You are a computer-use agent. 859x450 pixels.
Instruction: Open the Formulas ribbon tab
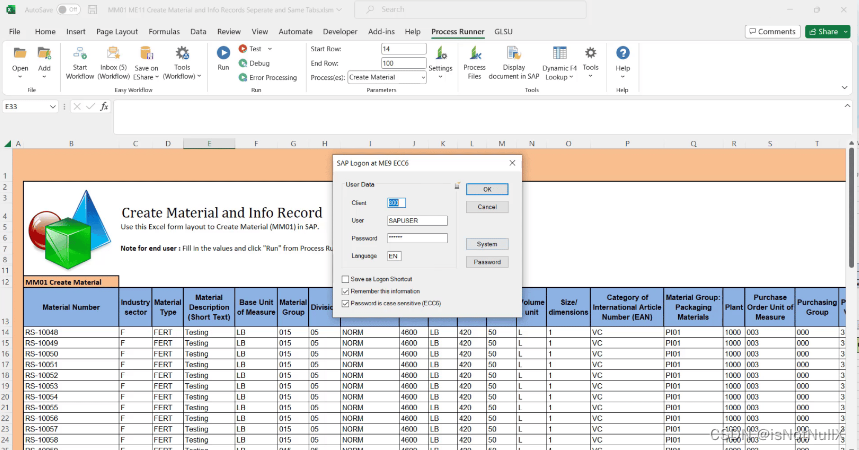point(164,31)
